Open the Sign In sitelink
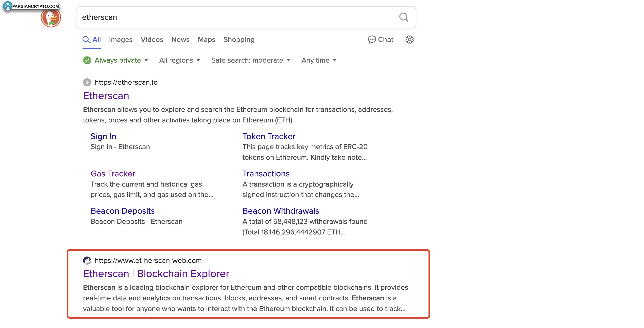644x328 pixels. pyautogui.click(x=103, y=136)
